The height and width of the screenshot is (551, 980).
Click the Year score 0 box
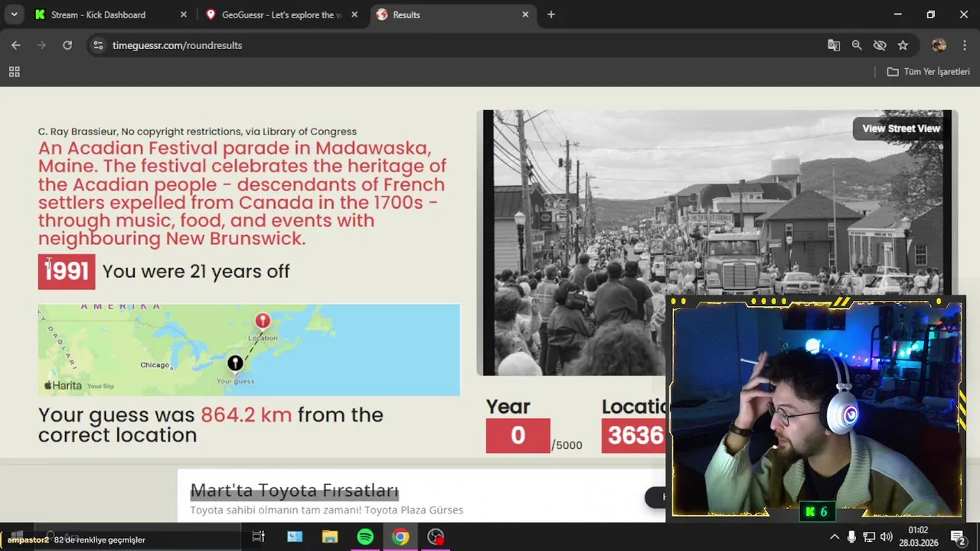[518, 435]
